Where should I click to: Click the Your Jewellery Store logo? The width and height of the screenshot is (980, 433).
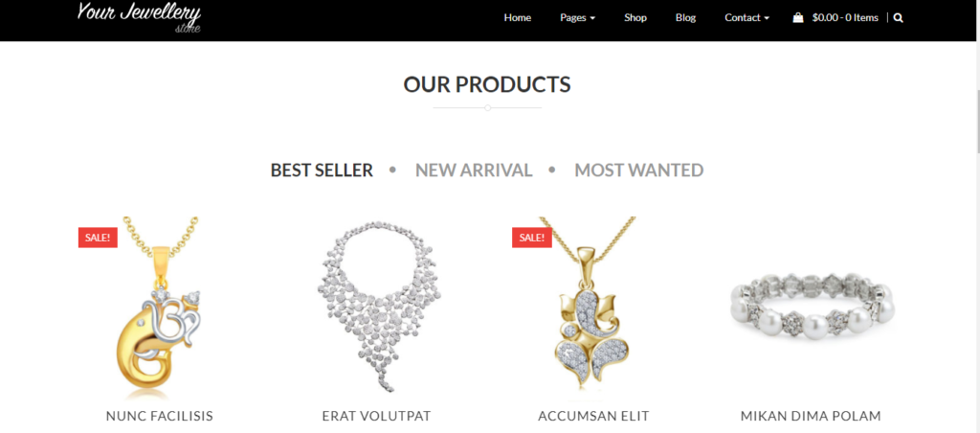click(x=139, y=17)
